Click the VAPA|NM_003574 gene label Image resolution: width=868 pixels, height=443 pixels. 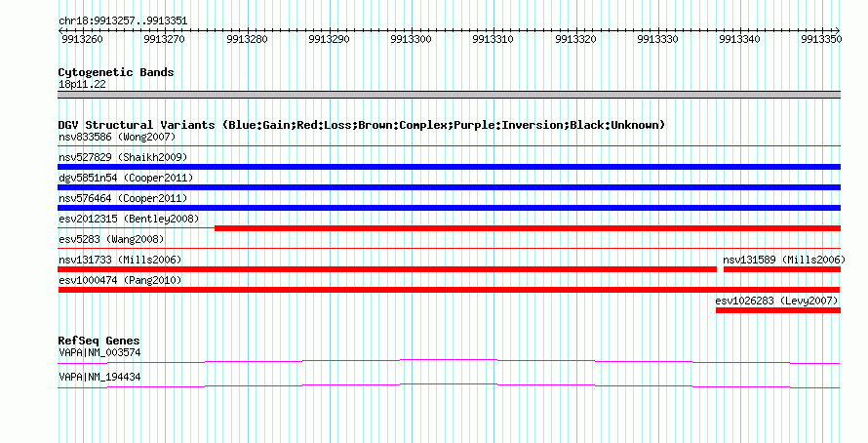tap(99, 352)
